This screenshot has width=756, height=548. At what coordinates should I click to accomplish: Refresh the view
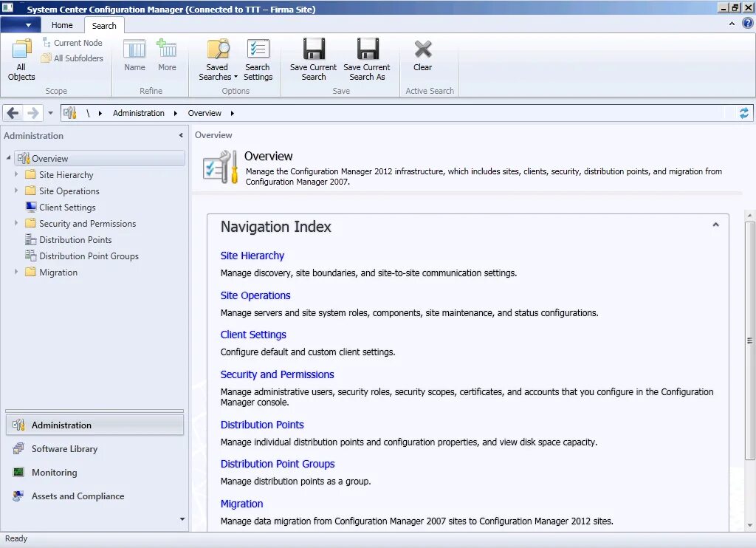pyautogui.click(x=744, y=113)
